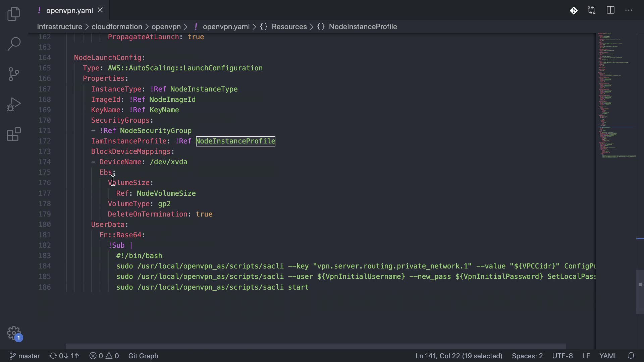Split the editor to the right
The image size is (644, 362).
610,10
